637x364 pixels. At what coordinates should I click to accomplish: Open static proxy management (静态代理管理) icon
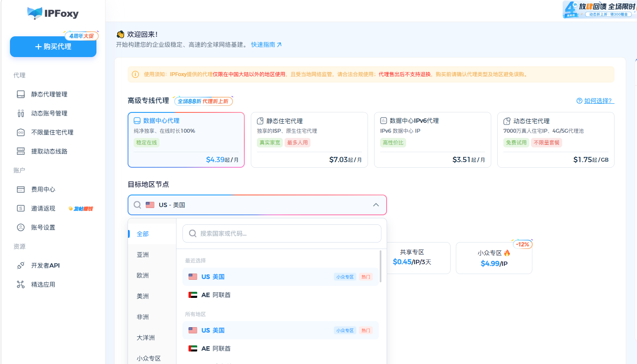point(21,94)
